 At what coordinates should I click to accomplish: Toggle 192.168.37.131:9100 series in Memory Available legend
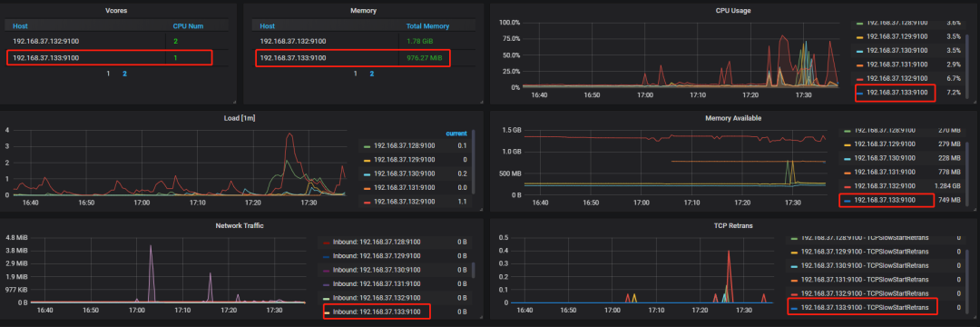coord(885,172)
